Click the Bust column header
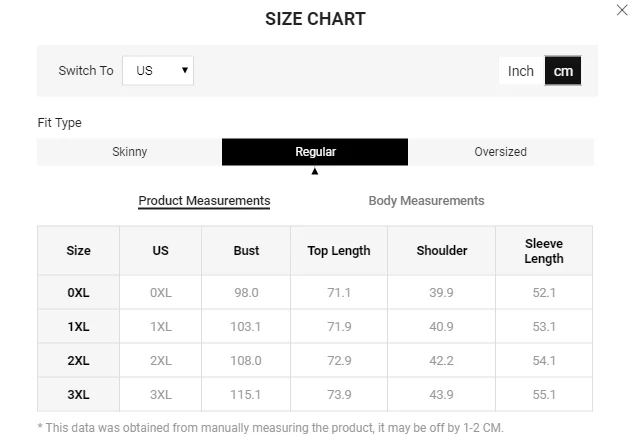 (x=246, y=251)
